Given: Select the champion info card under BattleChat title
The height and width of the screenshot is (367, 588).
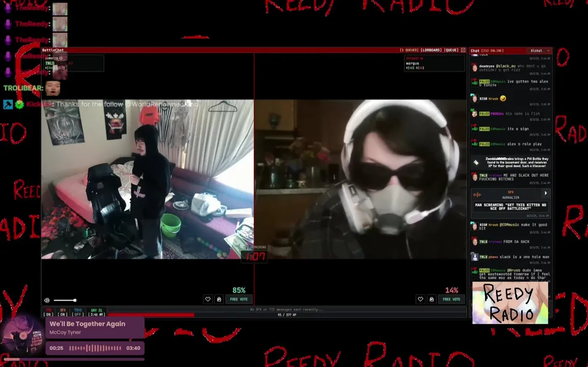Looking at the screenshot, I should [73, 63].
